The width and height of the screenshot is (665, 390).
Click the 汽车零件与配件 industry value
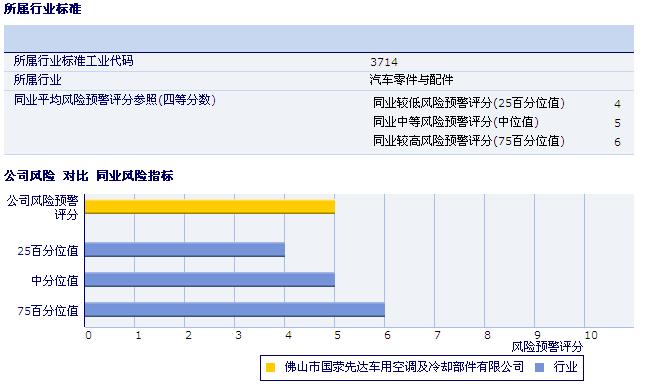[411, 80]
